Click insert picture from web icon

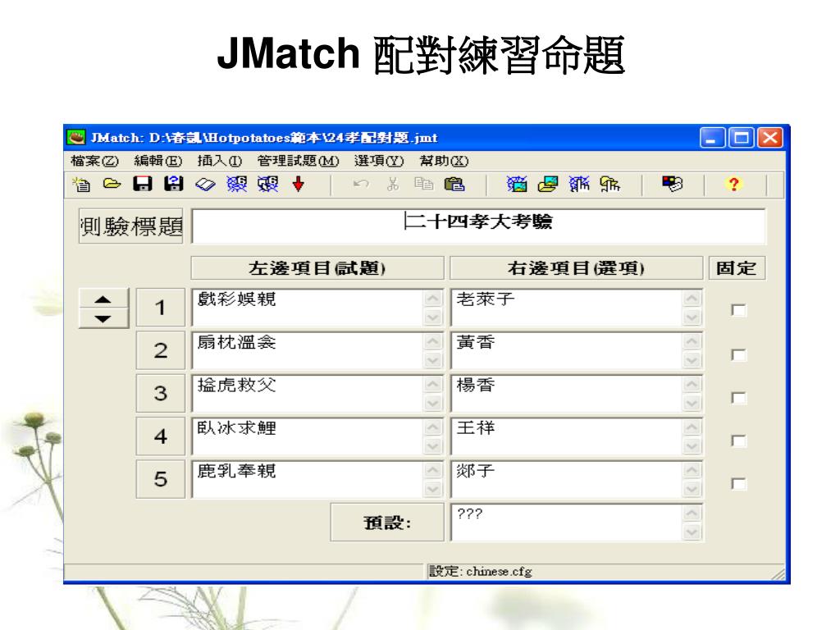click(x=517, y=184)
